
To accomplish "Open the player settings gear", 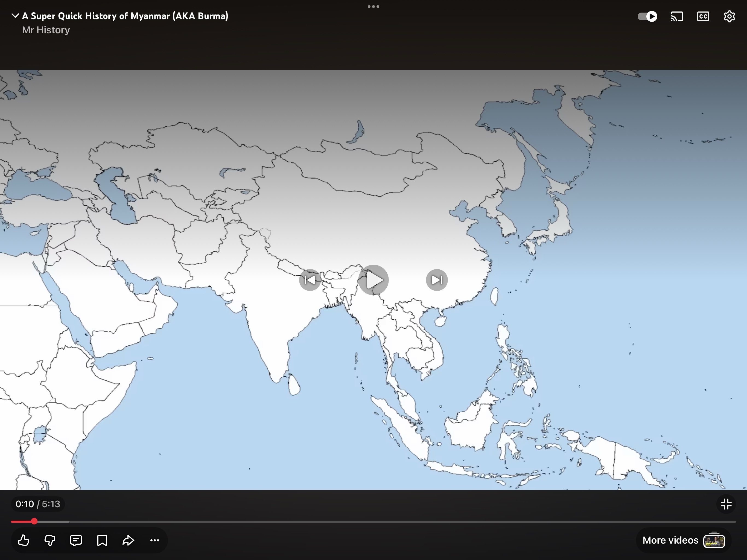I will pyautogui.click(x=729, y=17).
